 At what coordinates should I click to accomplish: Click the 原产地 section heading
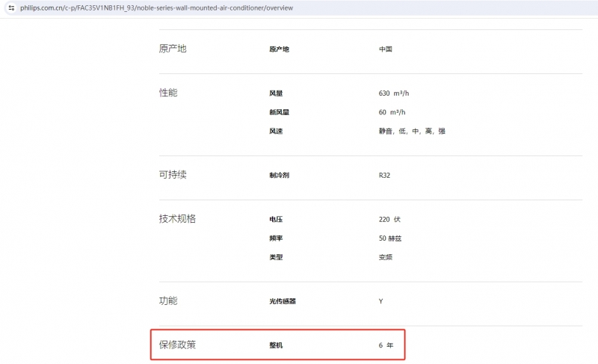[x=173, y=49]
